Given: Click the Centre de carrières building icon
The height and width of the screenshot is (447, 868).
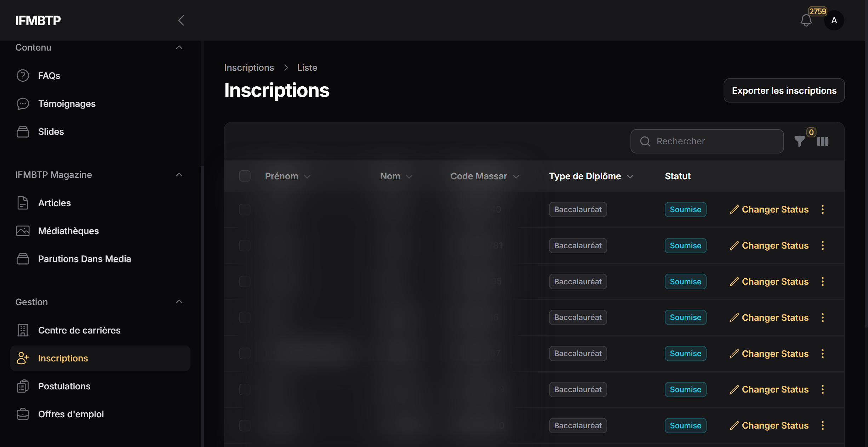Looking at the screenshot, I should point(23,330).
